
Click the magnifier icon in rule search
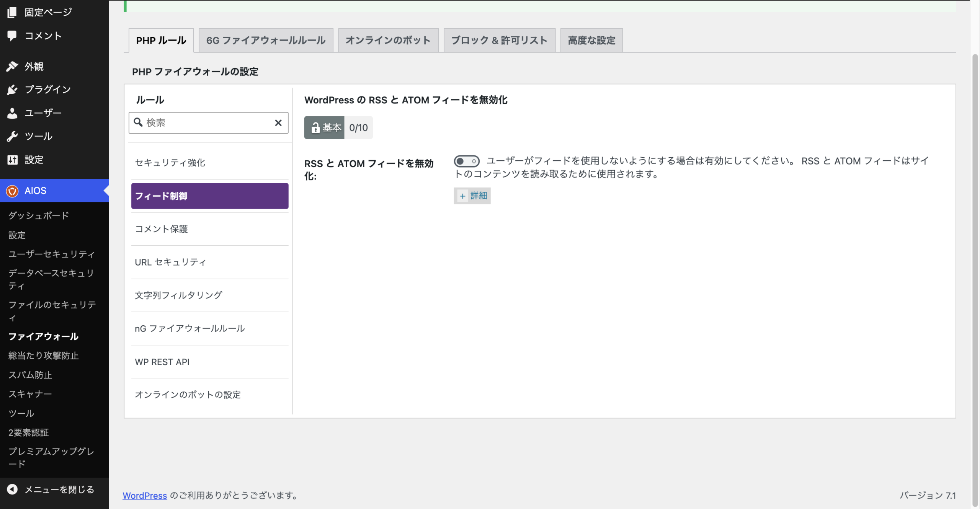[138, 122]
